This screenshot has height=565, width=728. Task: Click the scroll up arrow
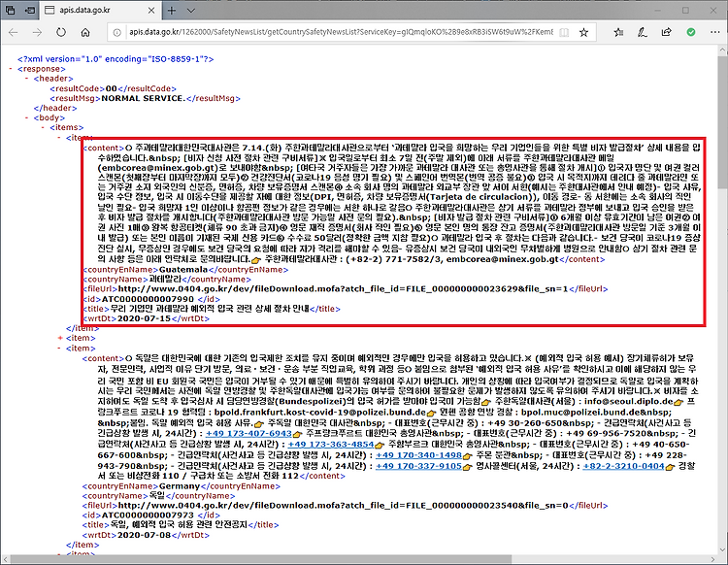point(722,50)
